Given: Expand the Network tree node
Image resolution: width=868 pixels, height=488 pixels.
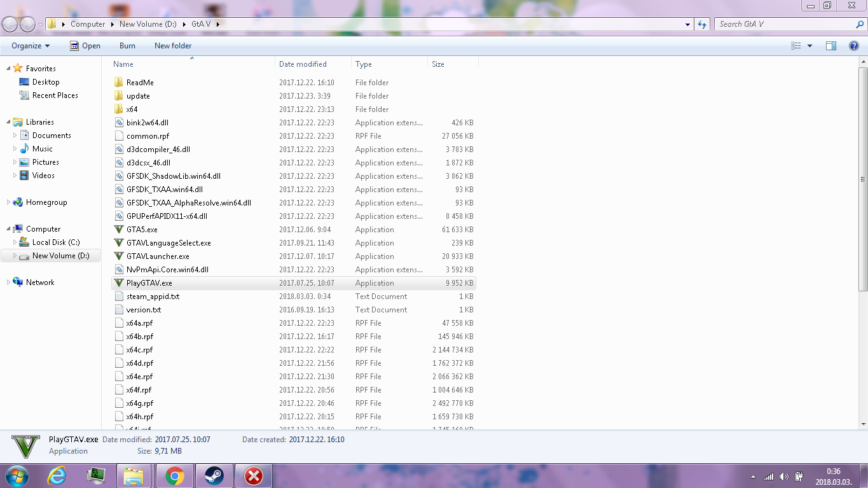Looking at the screenshot, I should pos(8,282).
